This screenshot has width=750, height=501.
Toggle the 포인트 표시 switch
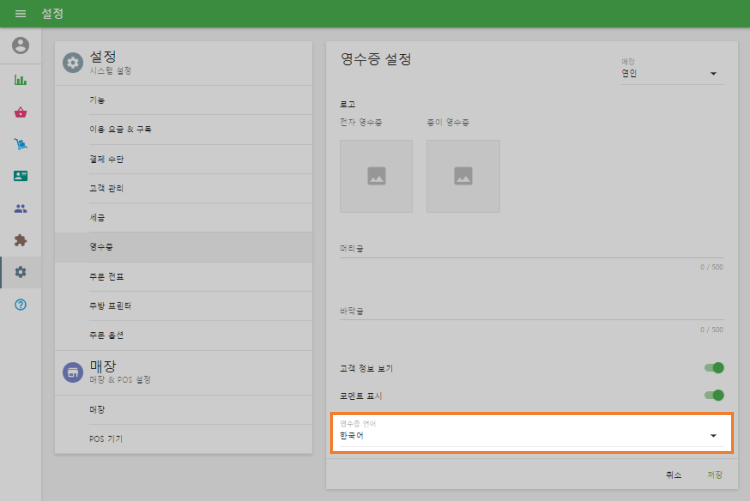[x=713, y=395]
